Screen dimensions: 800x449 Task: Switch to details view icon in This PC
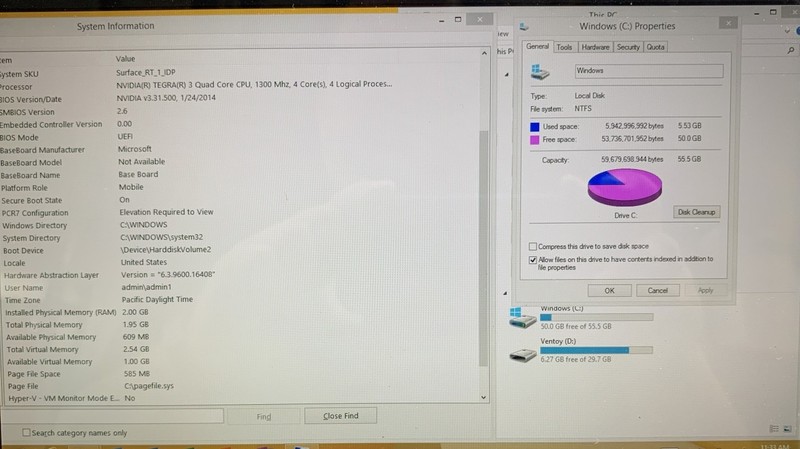pos(774,429)
